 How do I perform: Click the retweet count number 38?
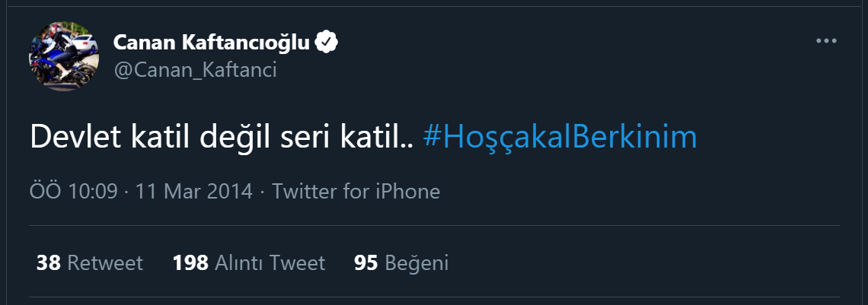pos(49,263)
